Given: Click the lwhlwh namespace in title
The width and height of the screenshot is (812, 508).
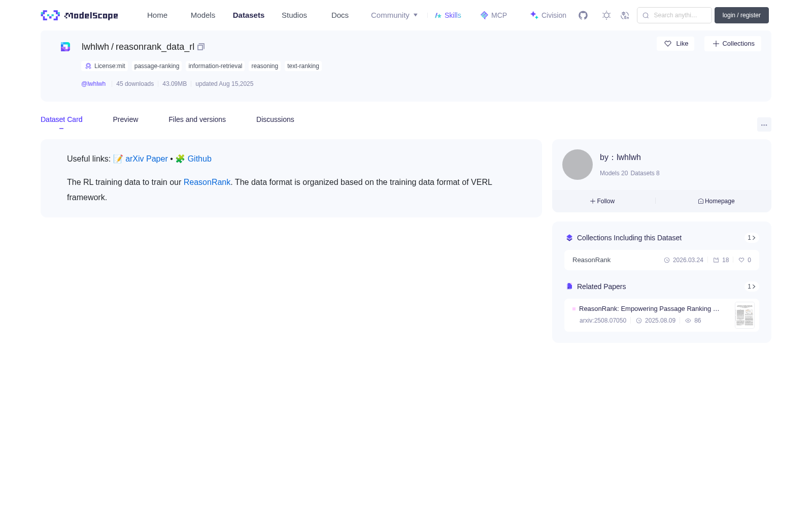Looking at the screenshot, I should (95, 47).
